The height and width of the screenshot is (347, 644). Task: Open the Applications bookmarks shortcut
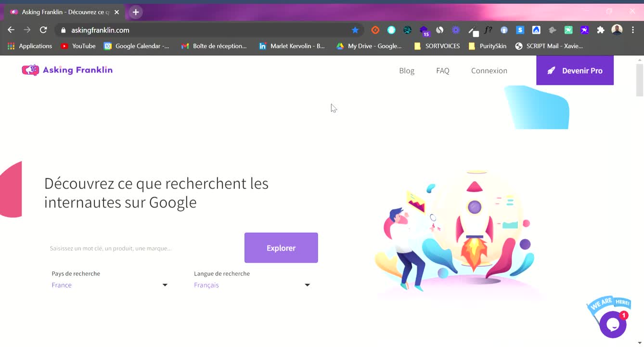coord(30,46)
